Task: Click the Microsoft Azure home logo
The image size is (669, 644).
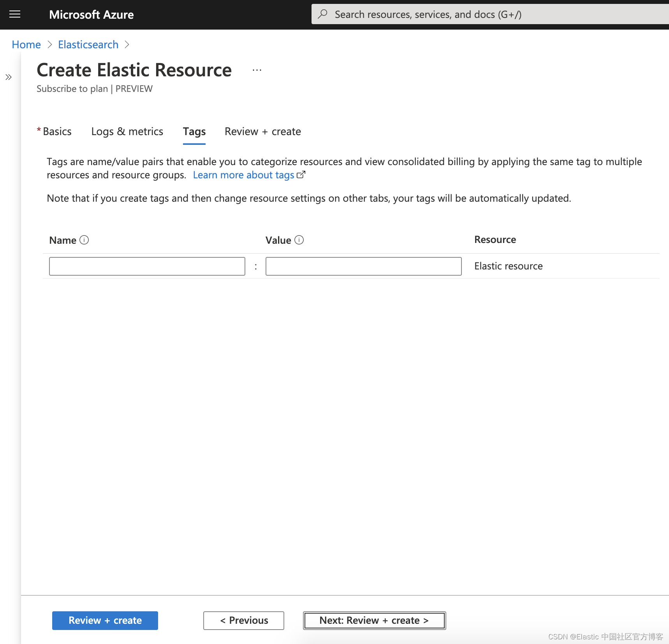Action: [91, 14]
